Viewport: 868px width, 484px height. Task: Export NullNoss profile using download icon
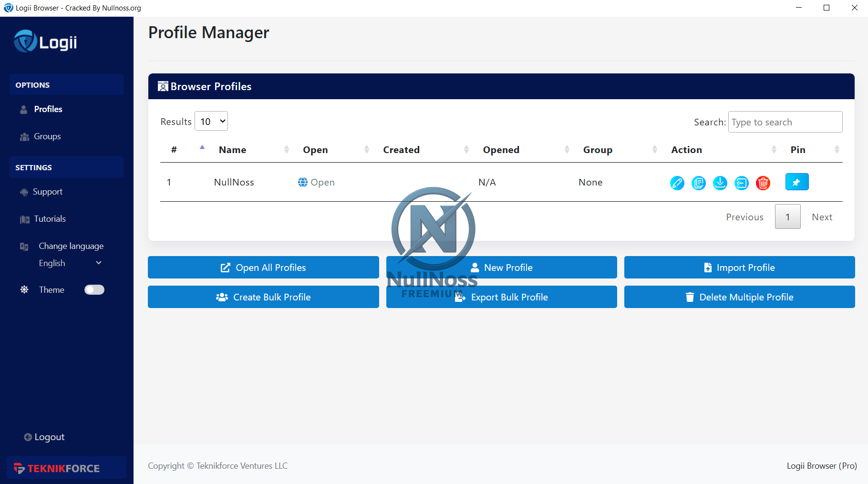coord(720,183)
